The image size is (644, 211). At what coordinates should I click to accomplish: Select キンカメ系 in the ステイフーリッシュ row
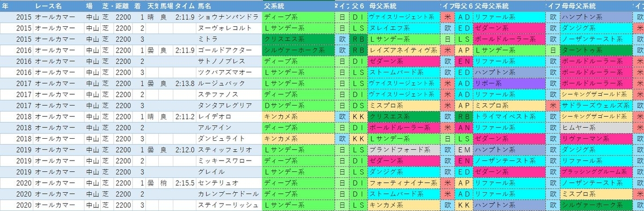coord(404,205)
